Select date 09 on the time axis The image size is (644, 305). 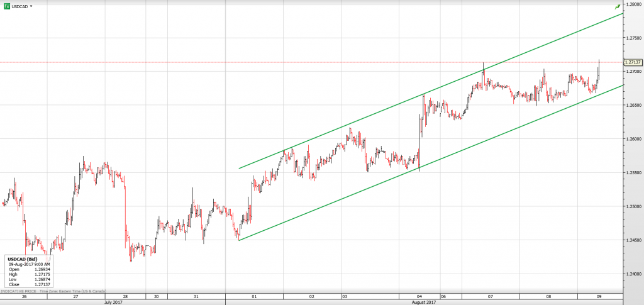tap(599, 296)
